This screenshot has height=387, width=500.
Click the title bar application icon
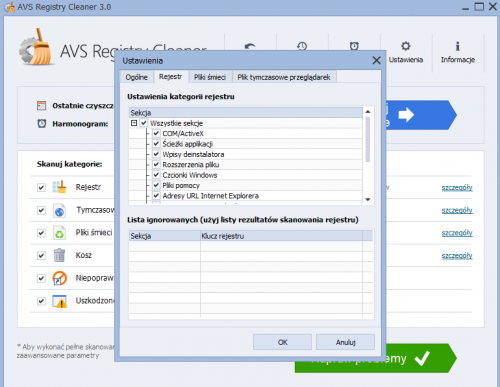click(9, 7)
